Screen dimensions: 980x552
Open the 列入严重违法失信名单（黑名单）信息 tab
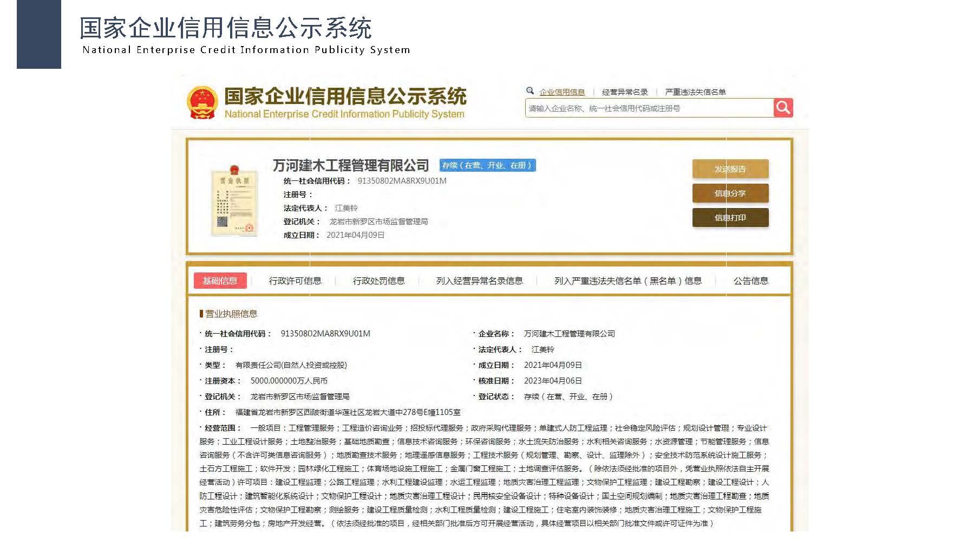[x=628, y=281]
